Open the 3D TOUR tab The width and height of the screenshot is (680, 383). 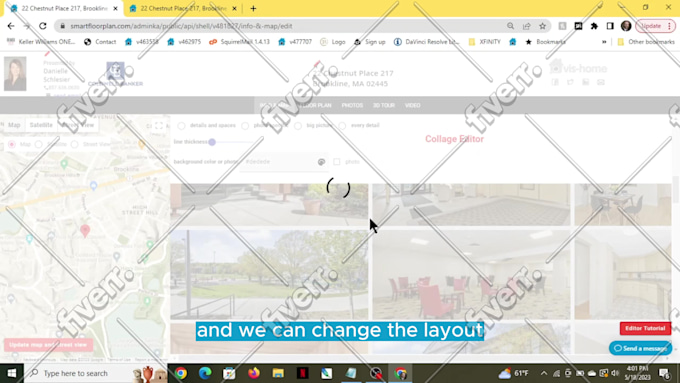tap(384, 105)
